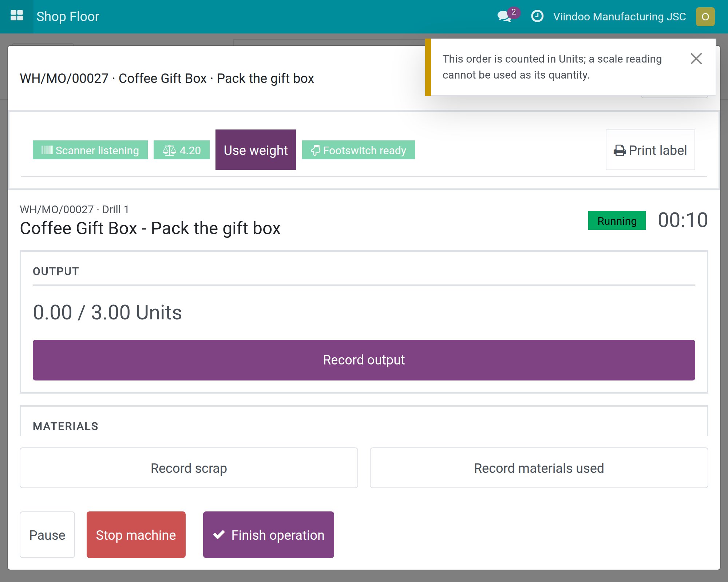Screen dimensions: 728x582
Task: Click the warning text about scale reading
Action: click(x=552, y=67)
